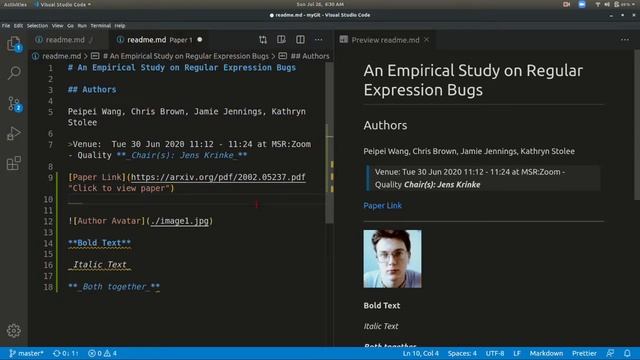Viewport: 640px width, 360px height.
Task: Open the Run menu
Action: (x=82, y=26)
